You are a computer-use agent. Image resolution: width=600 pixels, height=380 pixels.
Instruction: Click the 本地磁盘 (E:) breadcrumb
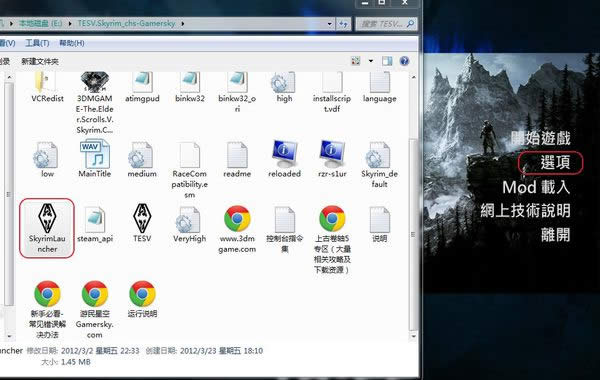tap(41, 24)
